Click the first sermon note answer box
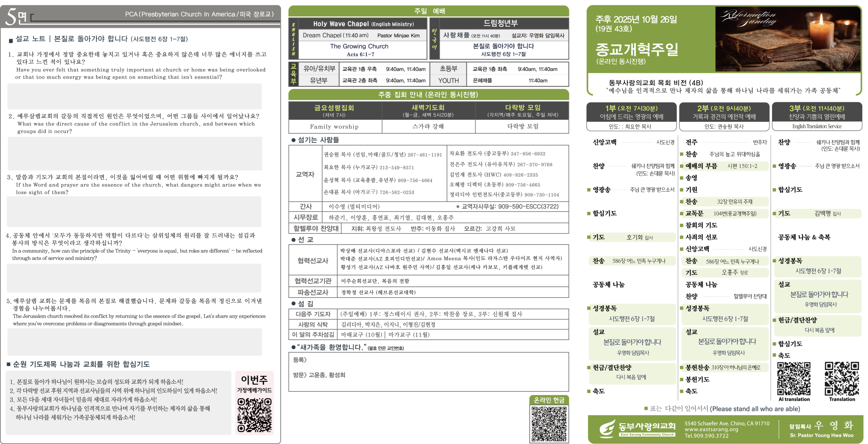 point(134,96)
